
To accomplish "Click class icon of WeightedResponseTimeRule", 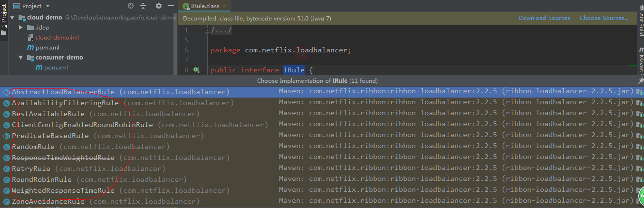I will pos(7,190).
